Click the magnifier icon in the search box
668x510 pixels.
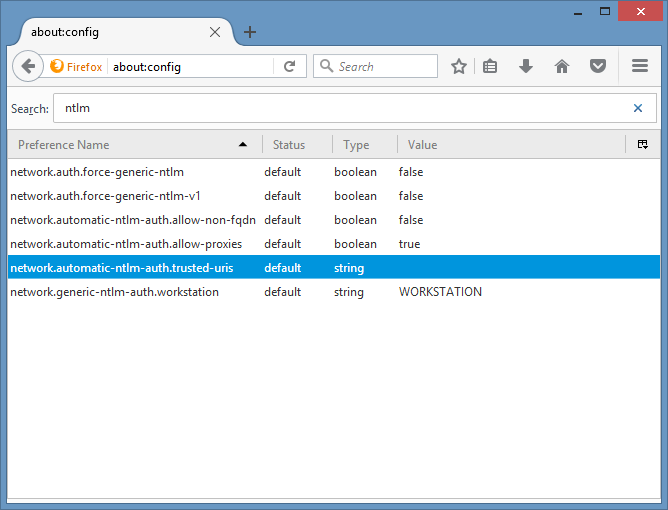pos(326,66)
